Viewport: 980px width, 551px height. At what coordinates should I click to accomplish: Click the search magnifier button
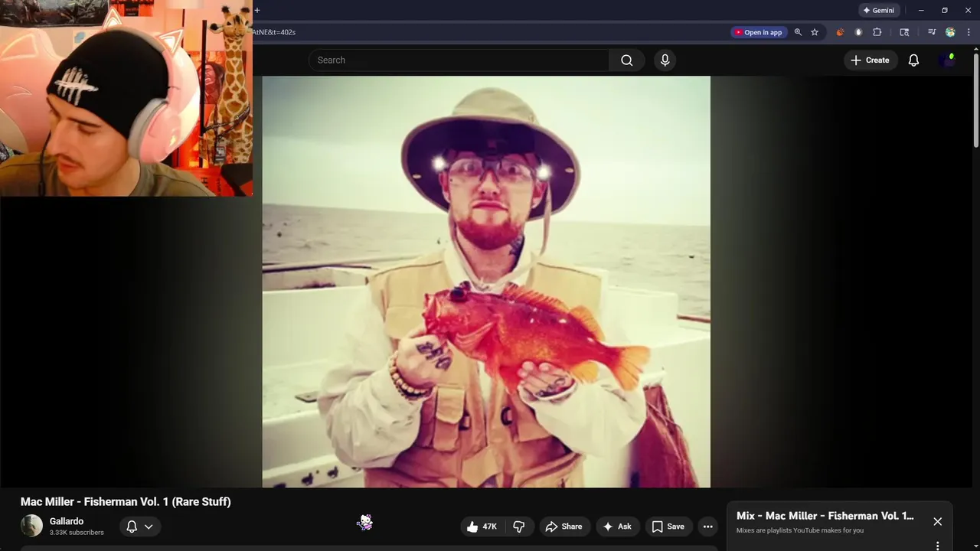[626, 60]
